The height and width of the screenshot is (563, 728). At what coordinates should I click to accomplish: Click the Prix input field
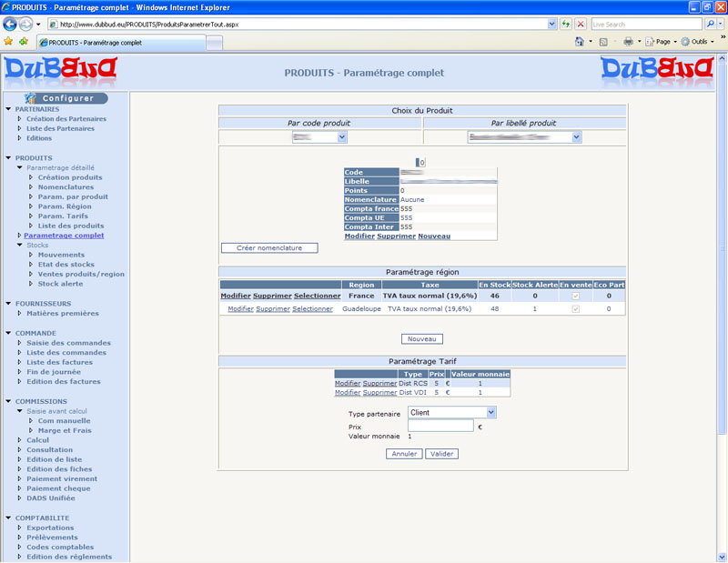click(440, 426)
